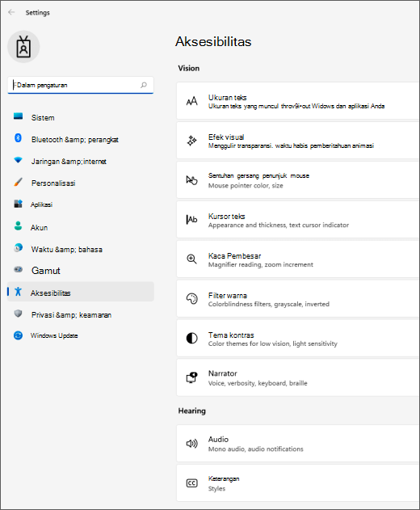Image resolution: width=420 pixels, height=510 pixels.
Task: Click the Gamut controller icon
Action: [x=19, y=269]
